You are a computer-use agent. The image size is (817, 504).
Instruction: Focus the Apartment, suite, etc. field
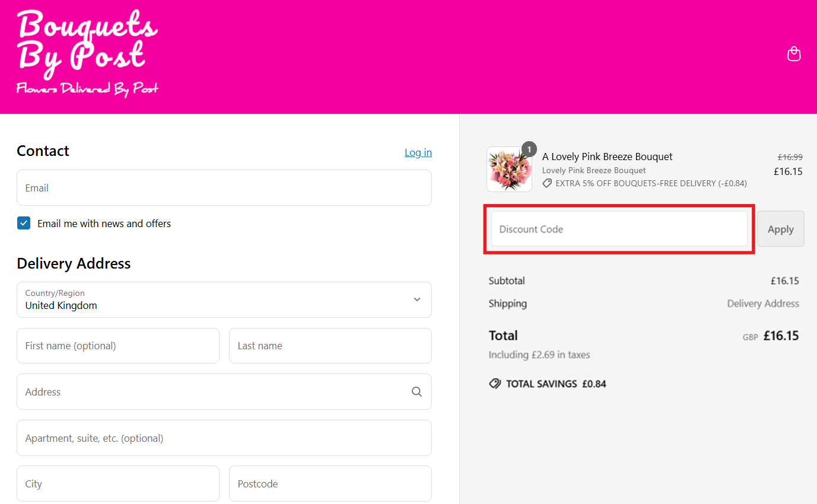click(224, 438)
